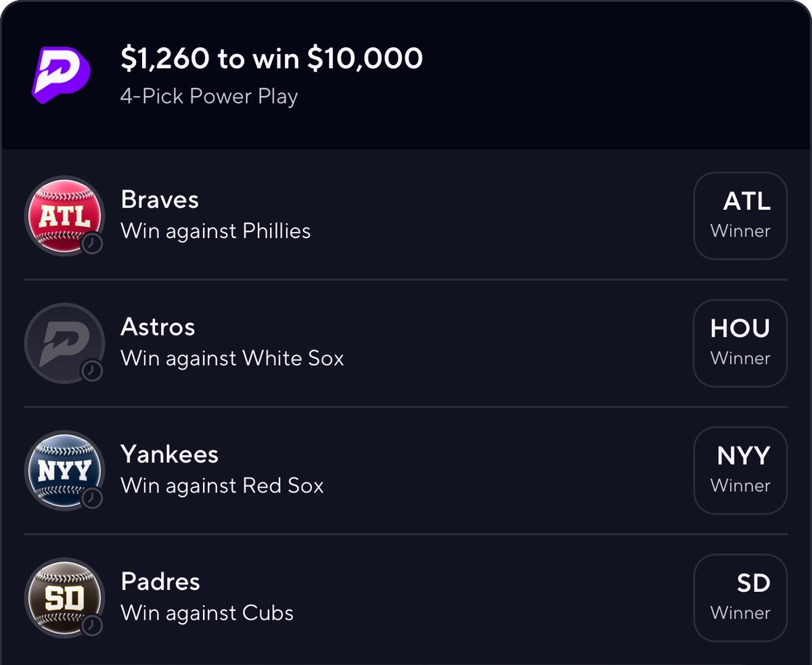Click the Braves ATL baseball icon

coord(64,216)
